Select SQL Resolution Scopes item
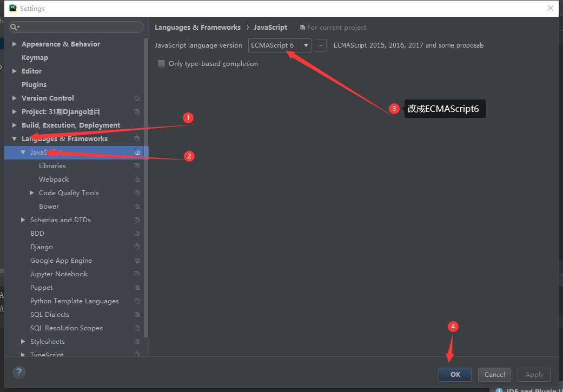The height and width of the screenshot is (392, 563). coord(67,328)
